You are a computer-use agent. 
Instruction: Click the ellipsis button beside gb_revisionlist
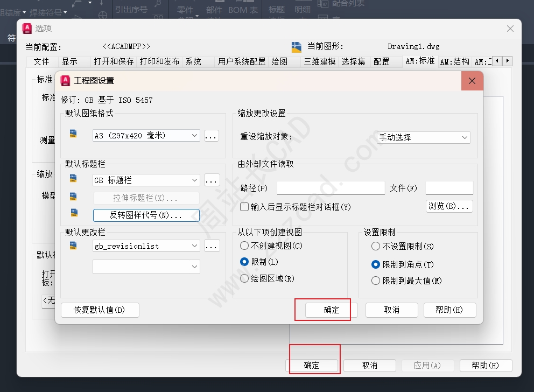pos(212,246)
